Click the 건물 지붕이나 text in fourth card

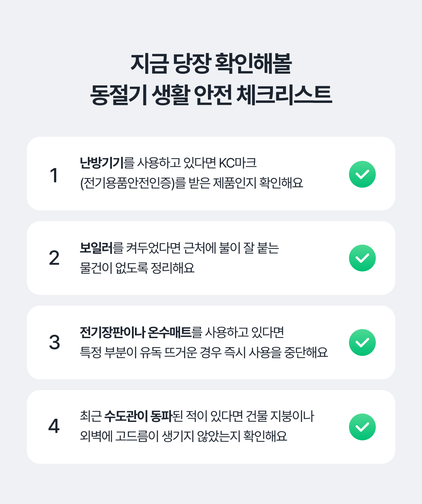pyautogui.click(x=280, y=416)
